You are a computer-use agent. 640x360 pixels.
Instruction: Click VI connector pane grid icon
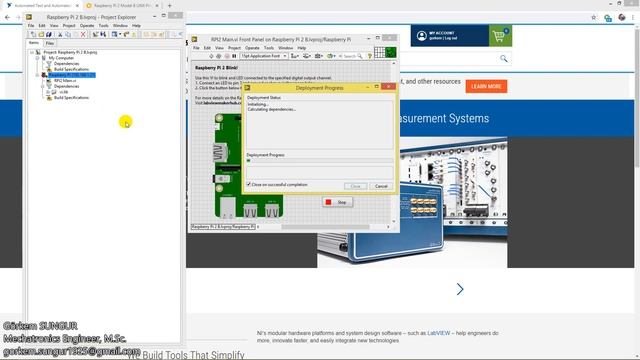point(379,52)
